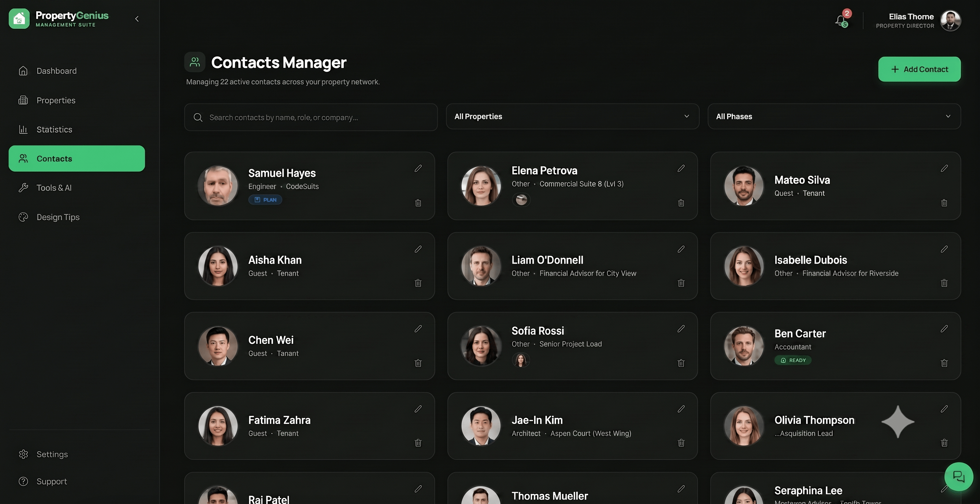Image resolution: width=980 pixels, height=504 pixels.
Task: Edit Mateo Silva contact
Action: [944, 168]
